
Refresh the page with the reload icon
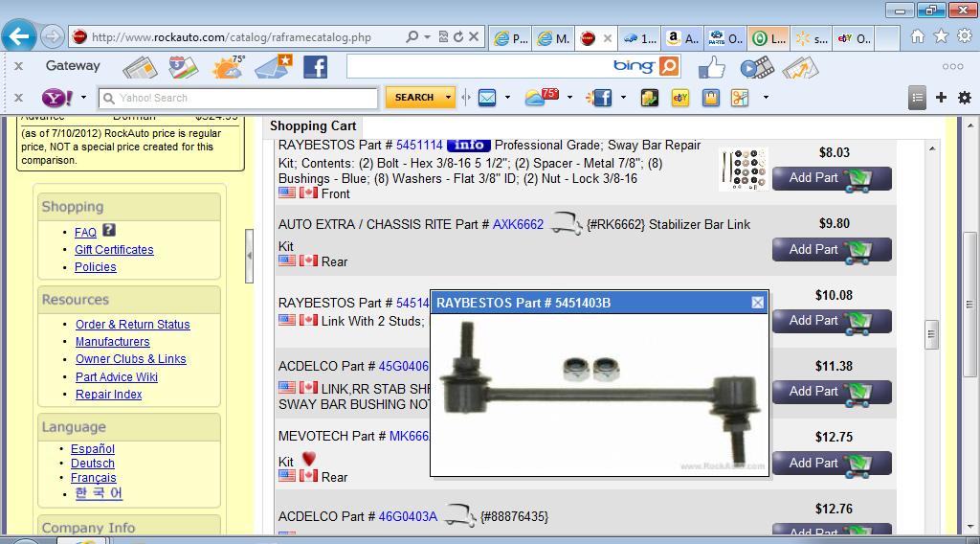[458, 37]
